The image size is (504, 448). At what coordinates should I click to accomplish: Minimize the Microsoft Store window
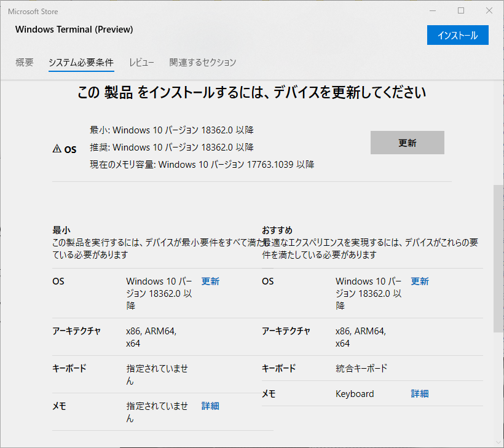[x=433, y=11]
